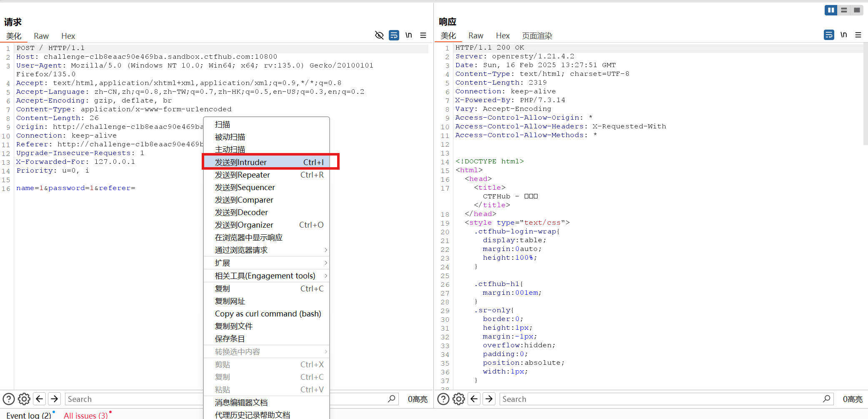Expand 通过浏览器请求 submenu
Viewport: 868px width, 419px height.
point(267,250)
